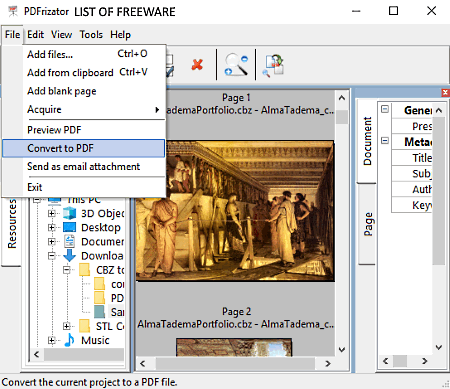Screen dimensions: 450x389
Task: Click the Title metadata field row
Action: pyautogui.click(x=412, y=158)
